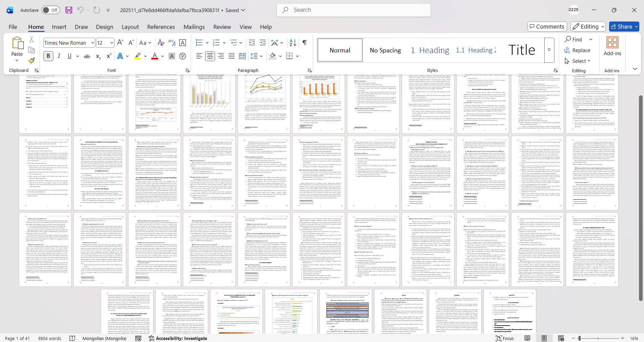Toggle Bold formatting

click(48, 56)
